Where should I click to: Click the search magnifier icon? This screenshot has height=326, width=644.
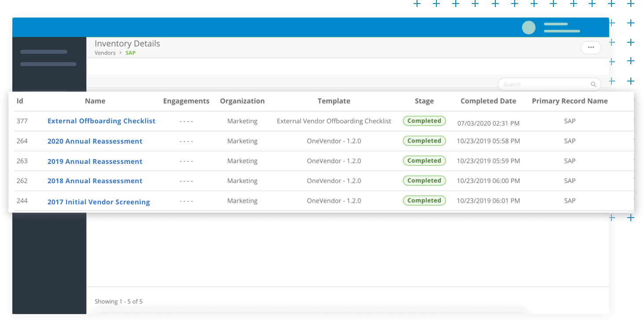click(593, 84)
